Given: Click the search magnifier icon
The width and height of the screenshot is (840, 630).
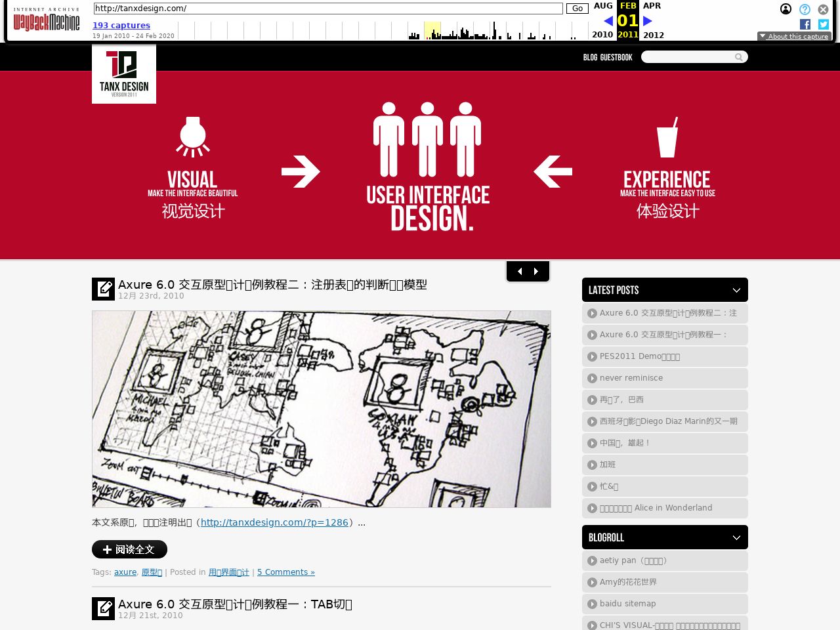Looking at the screenshot, I should (739, 57).
